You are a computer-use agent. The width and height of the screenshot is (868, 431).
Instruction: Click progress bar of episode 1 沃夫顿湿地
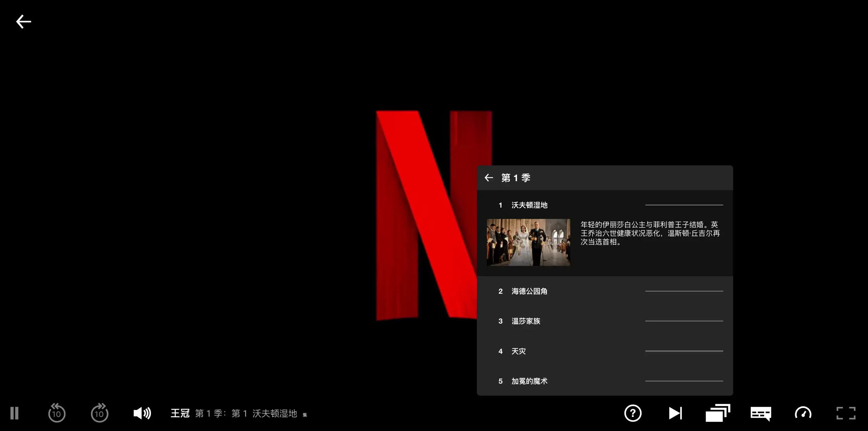tap(684, 205)
